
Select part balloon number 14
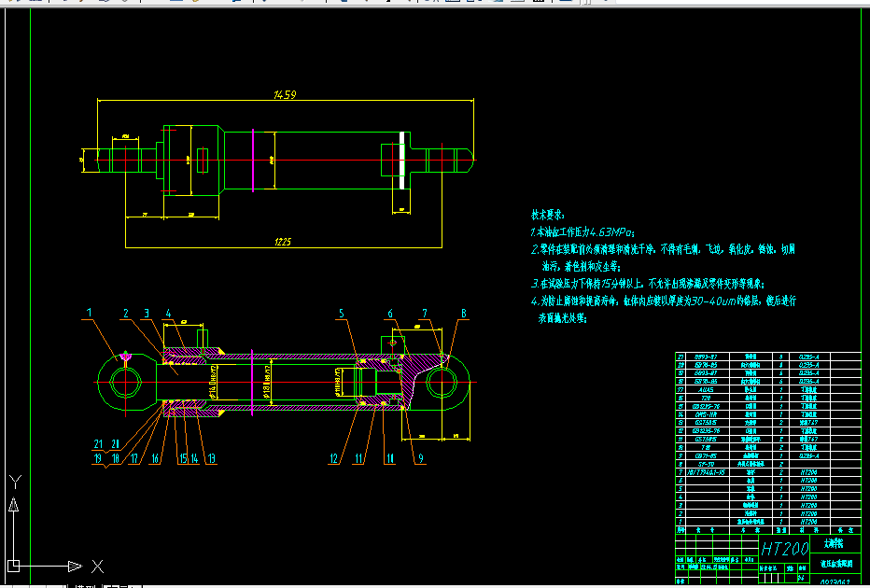[195, 458]
